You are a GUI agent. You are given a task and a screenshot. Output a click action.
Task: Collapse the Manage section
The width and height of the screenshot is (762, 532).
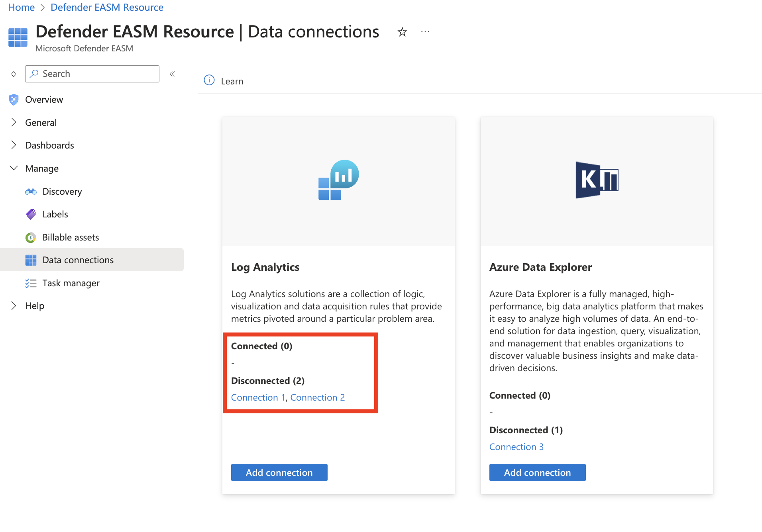(14, 168)
